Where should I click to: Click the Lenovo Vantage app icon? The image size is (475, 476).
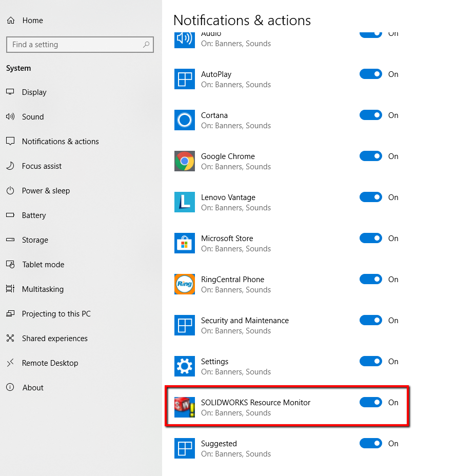coord(184,202)
